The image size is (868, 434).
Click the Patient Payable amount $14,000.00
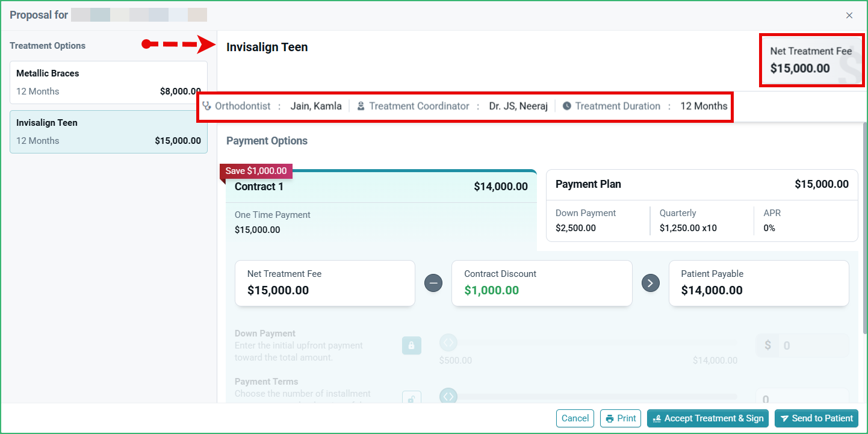[712, 290]
